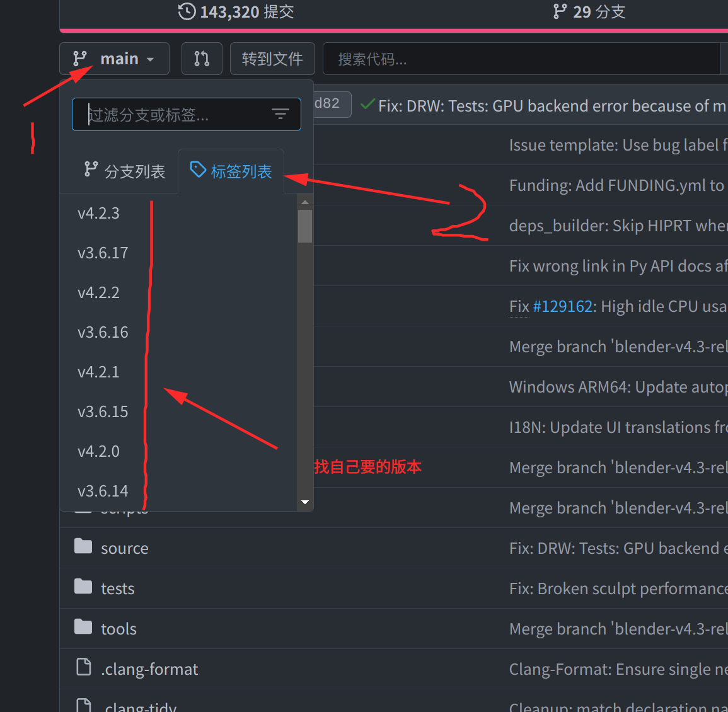The height and width of the screenshot is (712, 728).
Task: Click the tag list scrollbar thumb
Action: tap(305, 226)
